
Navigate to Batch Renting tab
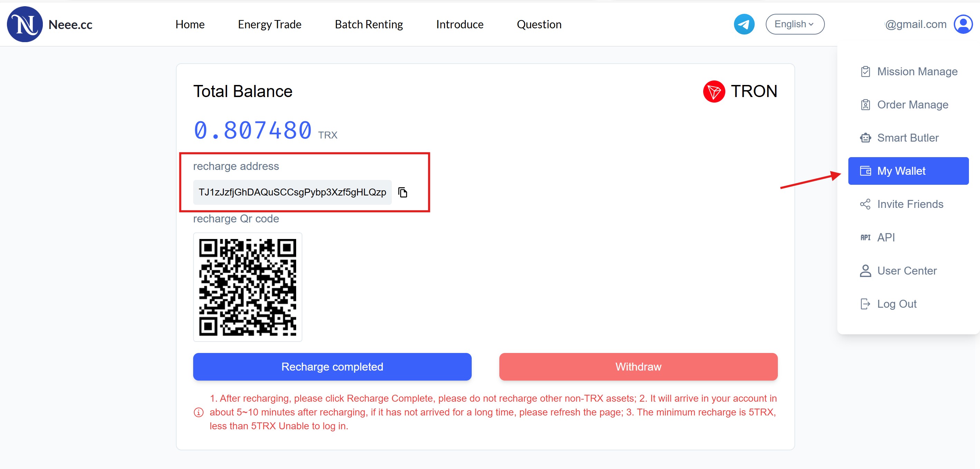click(x=369, y=25)
